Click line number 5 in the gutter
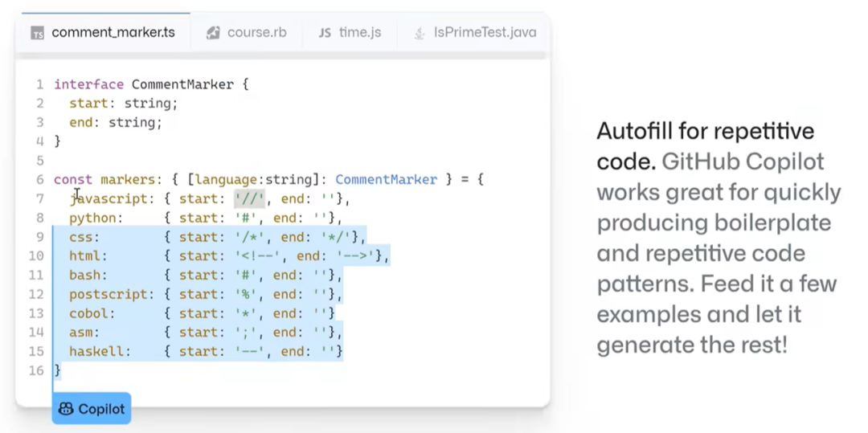Screen dimensions: 868x433 40,161
